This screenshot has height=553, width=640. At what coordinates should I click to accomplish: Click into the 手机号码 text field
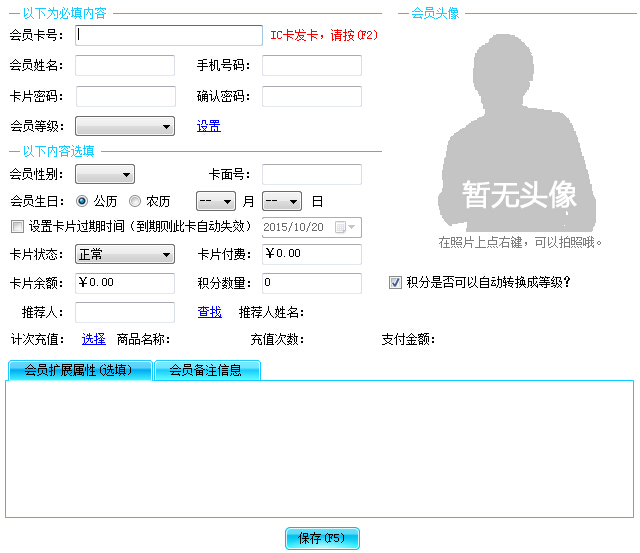311,66
